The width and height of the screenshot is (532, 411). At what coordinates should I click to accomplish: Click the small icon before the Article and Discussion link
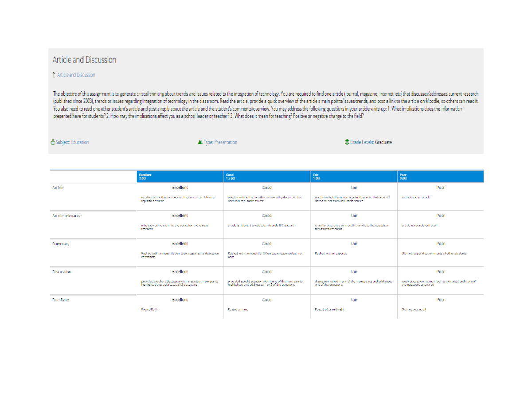tap(54, 75)
